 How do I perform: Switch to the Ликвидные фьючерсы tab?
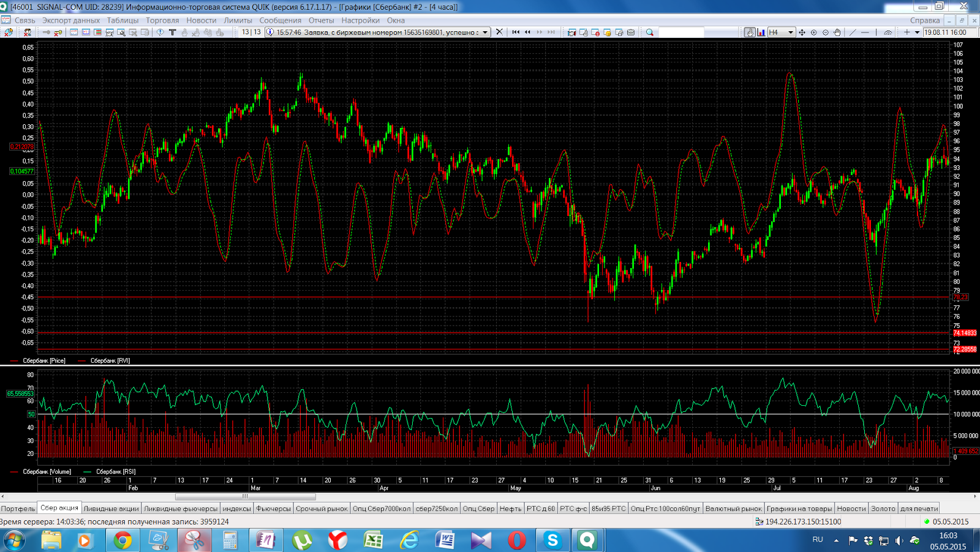(180, 509)
